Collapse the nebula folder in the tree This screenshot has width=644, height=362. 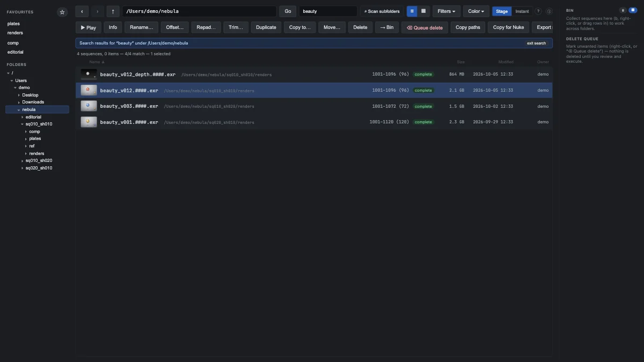click(19, 110)
